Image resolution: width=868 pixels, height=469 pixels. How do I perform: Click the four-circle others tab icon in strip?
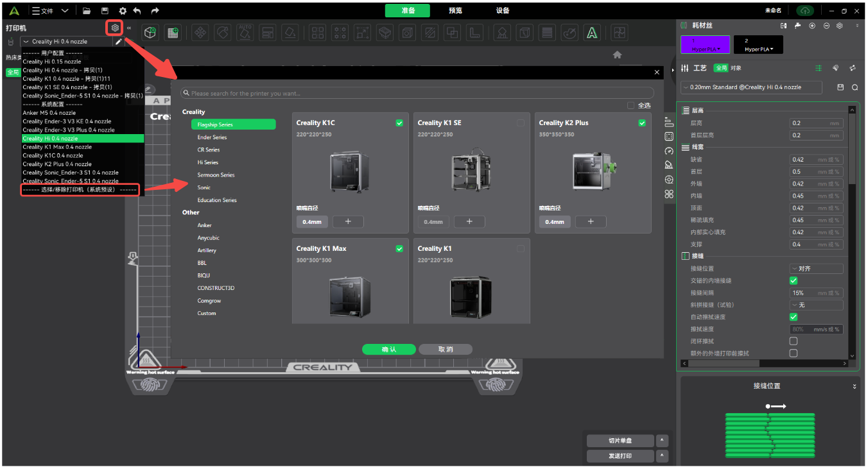(669, 194)
